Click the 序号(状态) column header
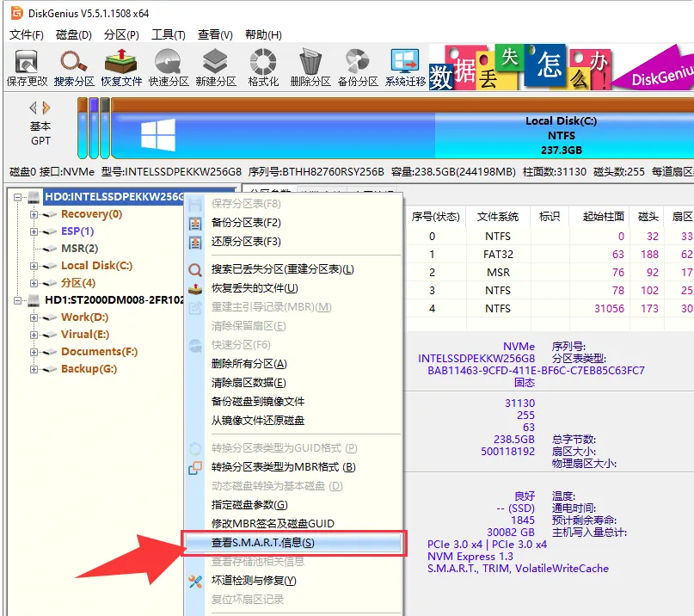Image resolution: width=694 pixels, height=616 pixels. click(x=435, y=217)
